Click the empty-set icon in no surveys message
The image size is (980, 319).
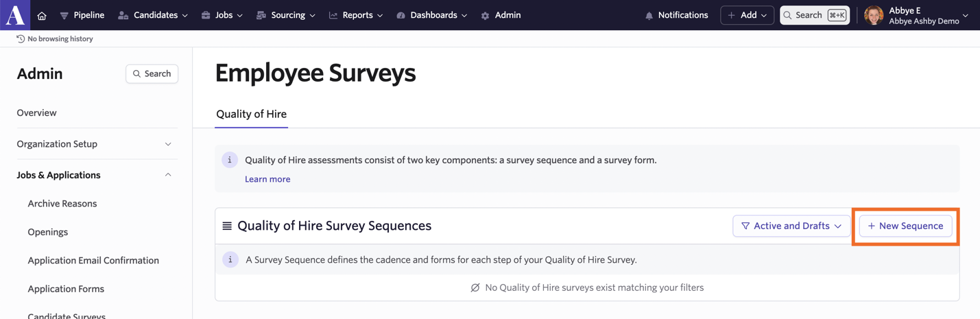tap(475, 287)
